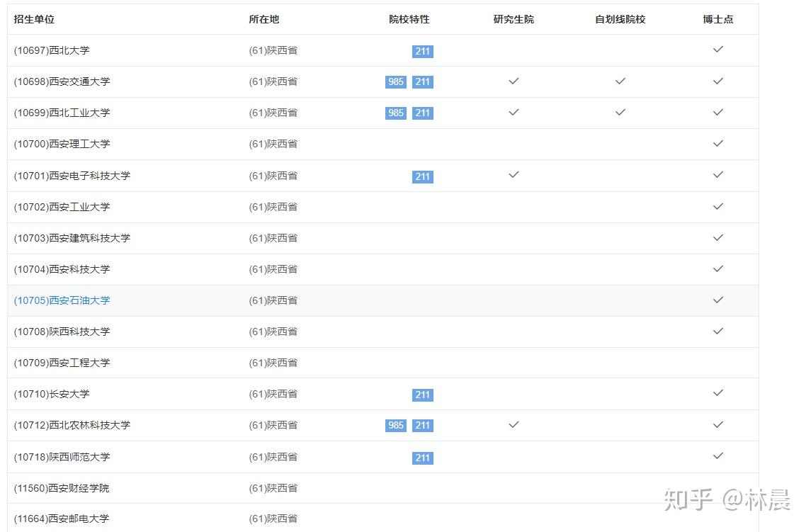Click the 211 badge for 长安大学
811x532 pixels.
(x=423, y=395)
